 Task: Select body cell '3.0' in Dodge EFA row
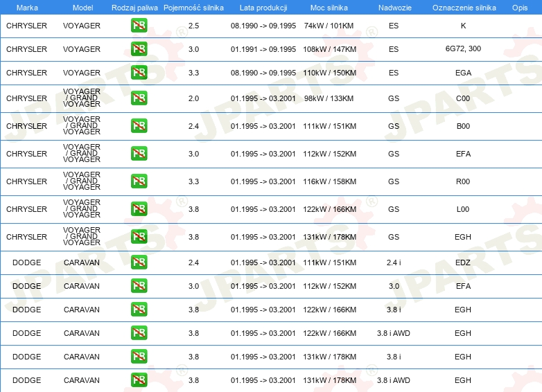pyautogui.click(x=394, y=286)
